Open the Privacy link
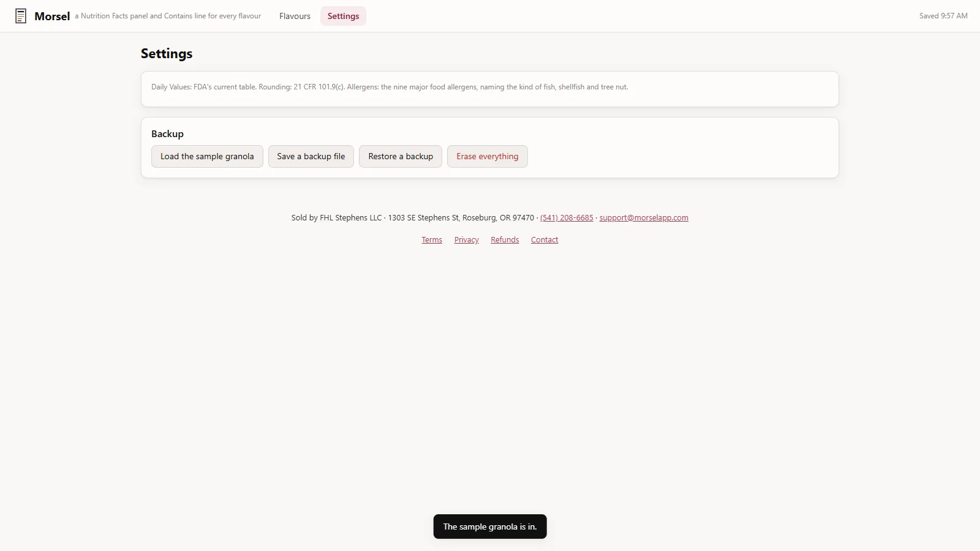 click(x=467, y=239)
